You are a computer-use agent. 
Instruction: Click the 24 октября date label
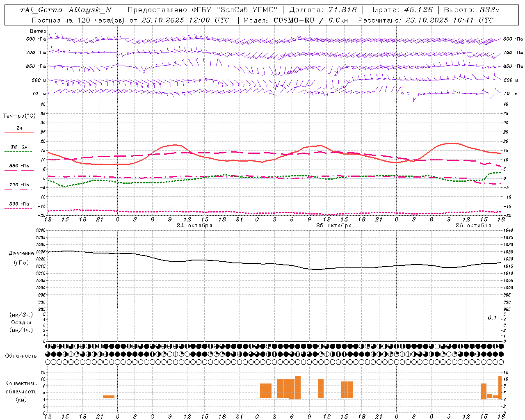click(x=194, y=226)
